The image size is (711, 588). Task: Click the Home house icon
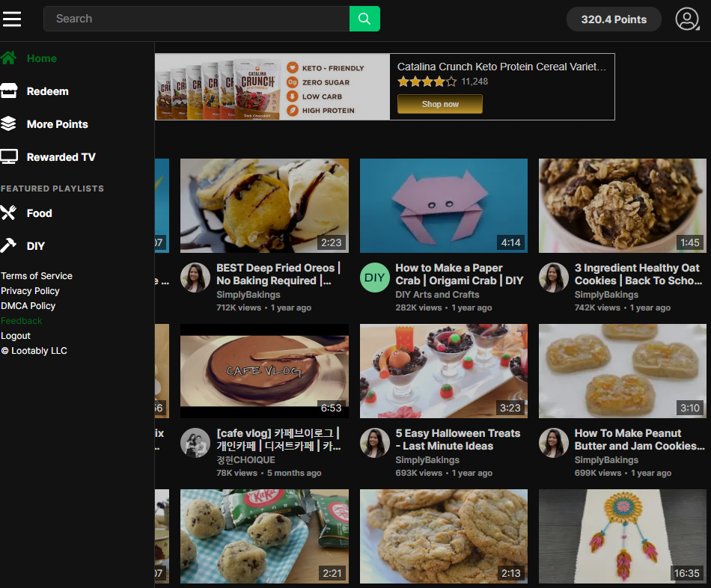tap(8, 58)
